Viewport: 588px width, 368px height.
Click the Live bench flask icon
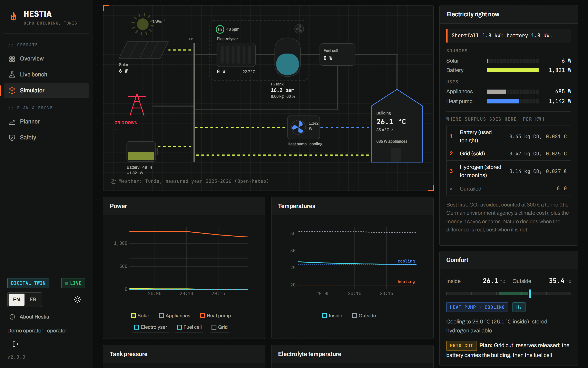(x=12, y=74)
